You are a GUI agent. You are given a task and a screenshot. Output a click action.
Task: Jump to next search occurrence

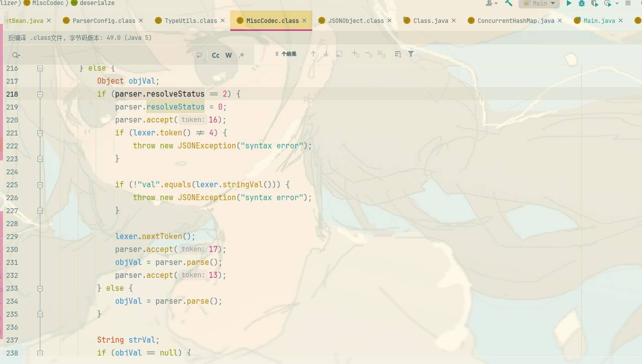326,54
